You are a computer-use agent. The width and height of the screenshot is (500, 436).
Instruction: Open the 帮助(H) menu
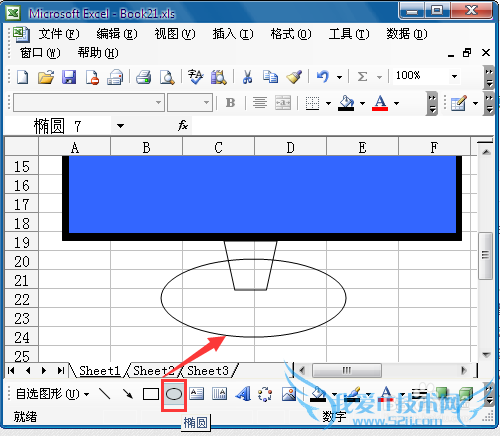[98, 53]
